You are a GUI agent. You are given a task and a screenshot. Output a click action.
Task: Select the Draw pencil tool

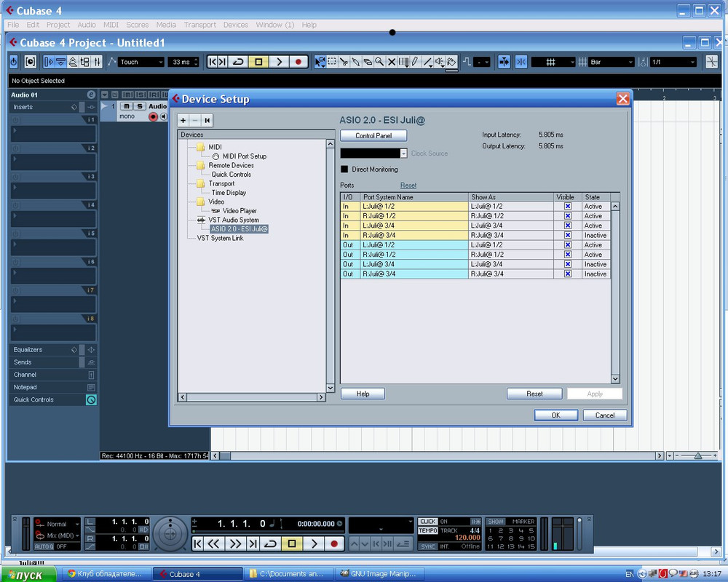pos(415,62)
